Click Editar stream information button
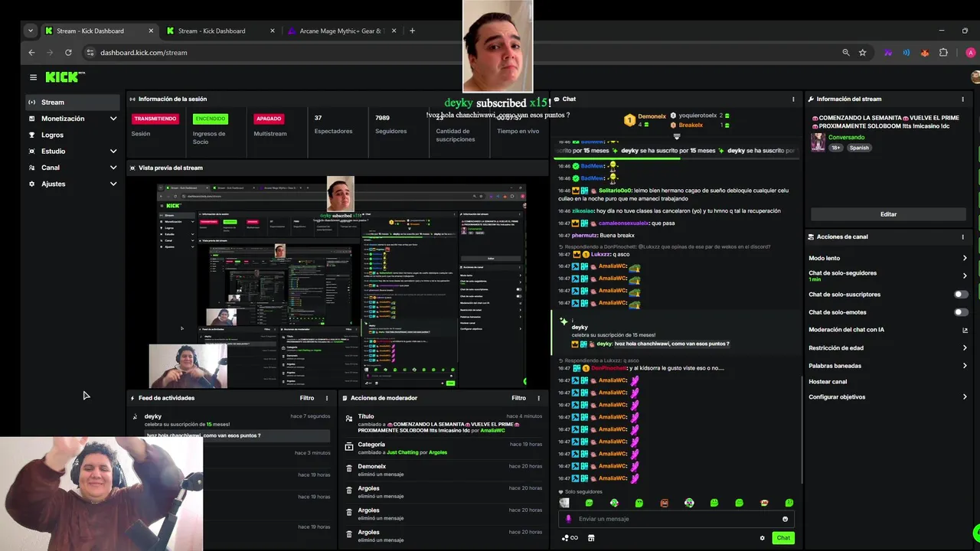Viewport: 980px width, 551px height. (x=888, y=214)
